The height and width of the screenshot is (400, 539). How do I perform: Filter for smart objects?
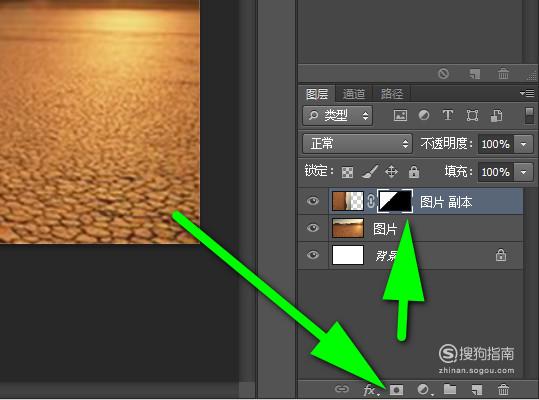(x=496, y=115)
